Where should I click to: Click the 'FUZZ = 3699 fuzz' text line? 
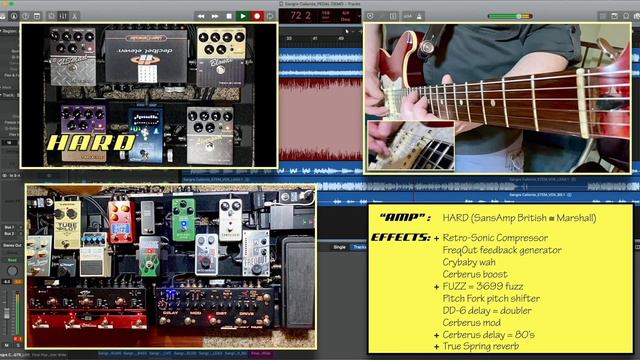tap(482, 286)
